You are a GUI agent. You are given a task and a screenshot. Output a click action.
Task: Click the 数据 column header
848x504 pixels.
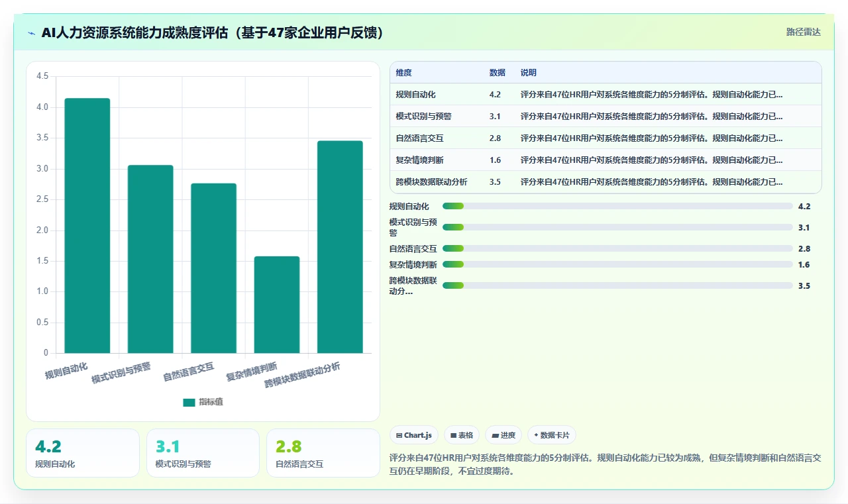[498, 72]
